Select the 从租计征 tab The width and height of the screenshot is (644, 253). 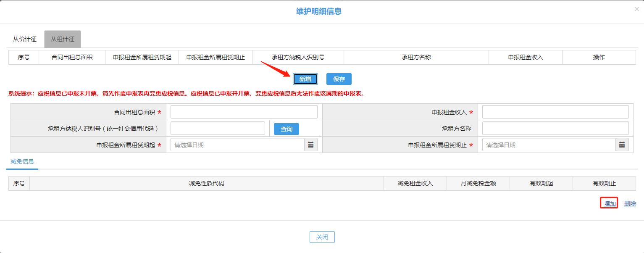(63, 39)
